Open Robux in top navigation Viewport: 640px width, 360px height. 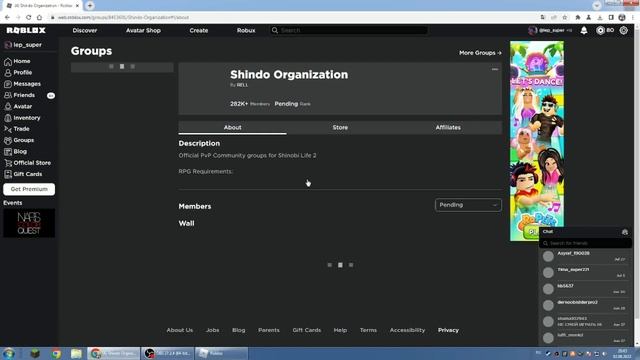(x=246, y=31)
